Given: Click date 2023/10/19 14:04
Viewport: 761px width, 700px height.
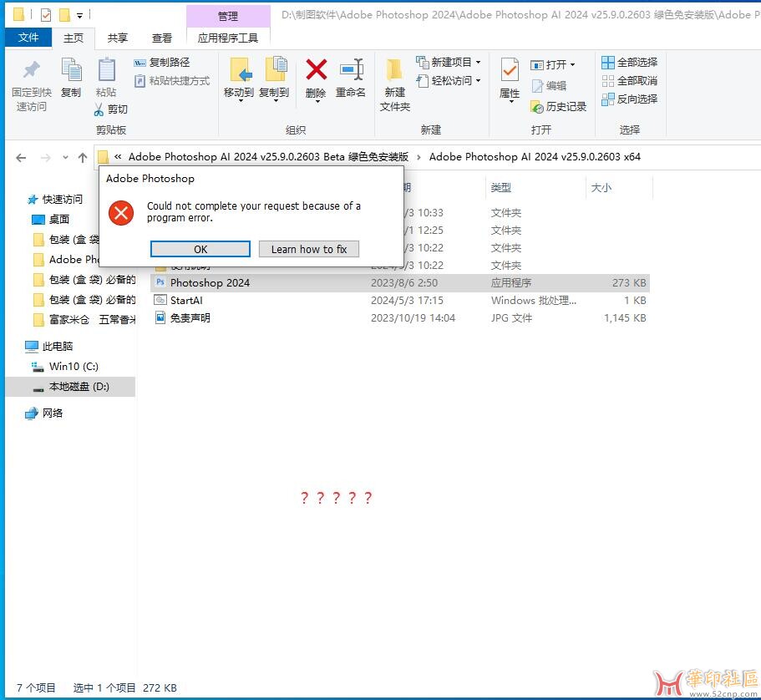Looking at the screenshot, I should (413, 318).
